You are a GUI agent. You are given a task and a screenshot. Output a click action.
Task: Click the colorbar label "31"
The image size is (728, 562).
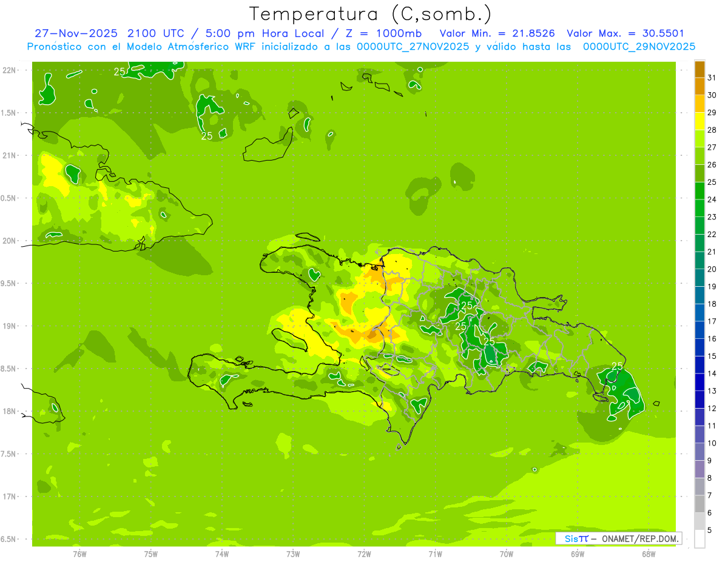[712, 78]
